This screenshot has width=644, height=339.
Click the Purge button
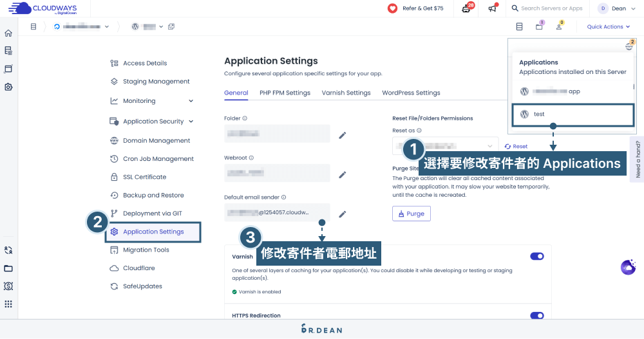click(x=411, y=214)
